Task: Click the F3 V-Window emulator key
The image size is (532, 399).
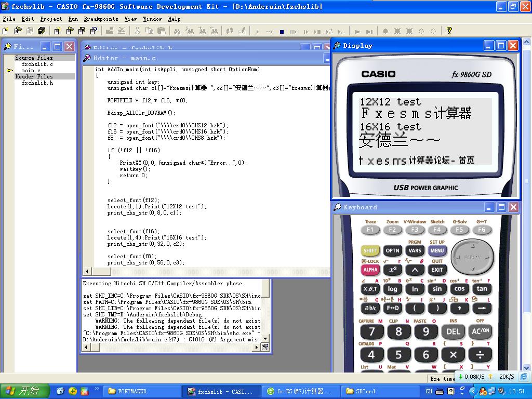Action: (415, 230)
